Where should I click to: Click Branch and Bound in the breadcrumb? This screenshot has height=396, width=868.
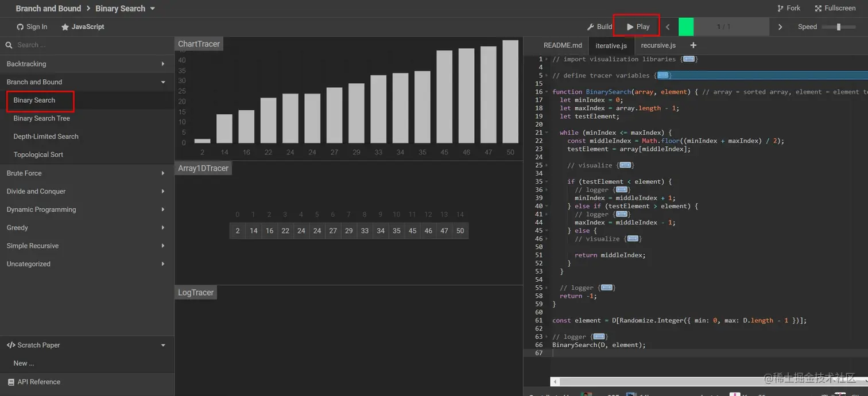point(48,9)
